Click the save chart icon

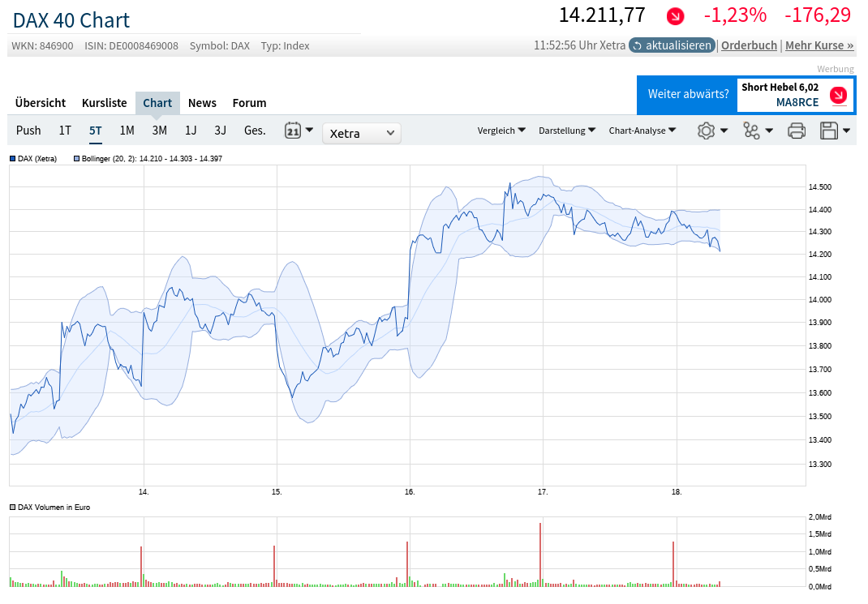click(x=830, y=131)
